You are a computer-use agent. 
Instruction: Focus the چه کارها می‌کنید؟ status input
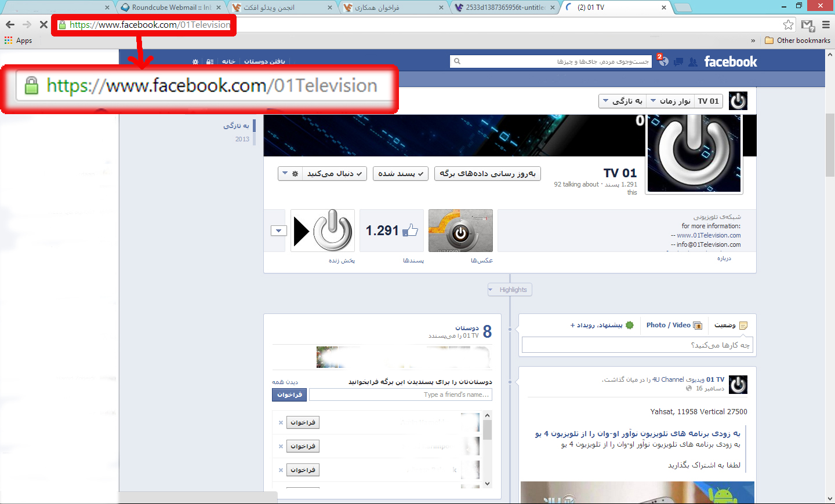point(637,345)
